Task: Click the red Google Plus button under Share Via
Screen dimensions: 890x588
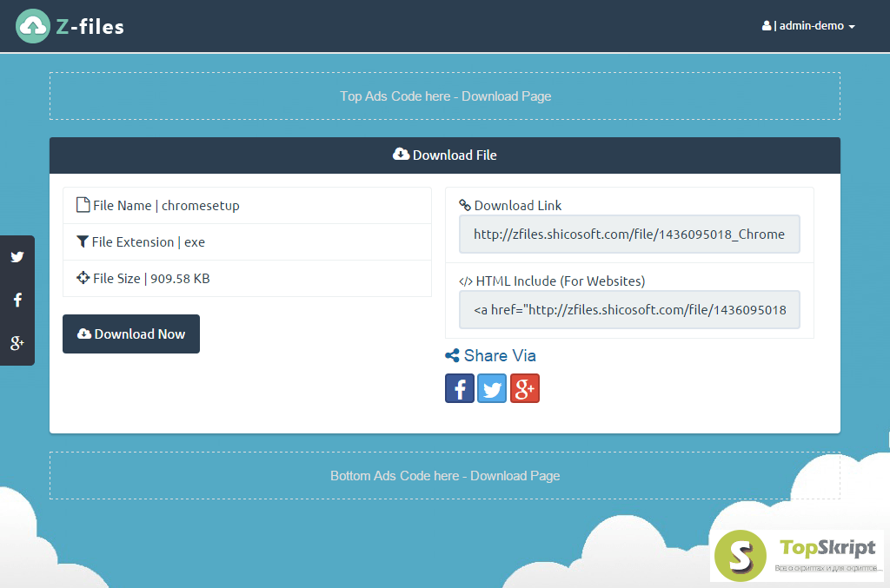Action: pos(525,388)
